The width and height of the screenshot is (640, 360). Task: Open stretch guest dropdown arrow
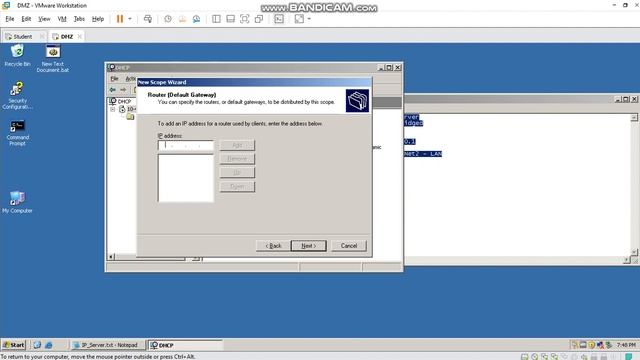point(309,19)
